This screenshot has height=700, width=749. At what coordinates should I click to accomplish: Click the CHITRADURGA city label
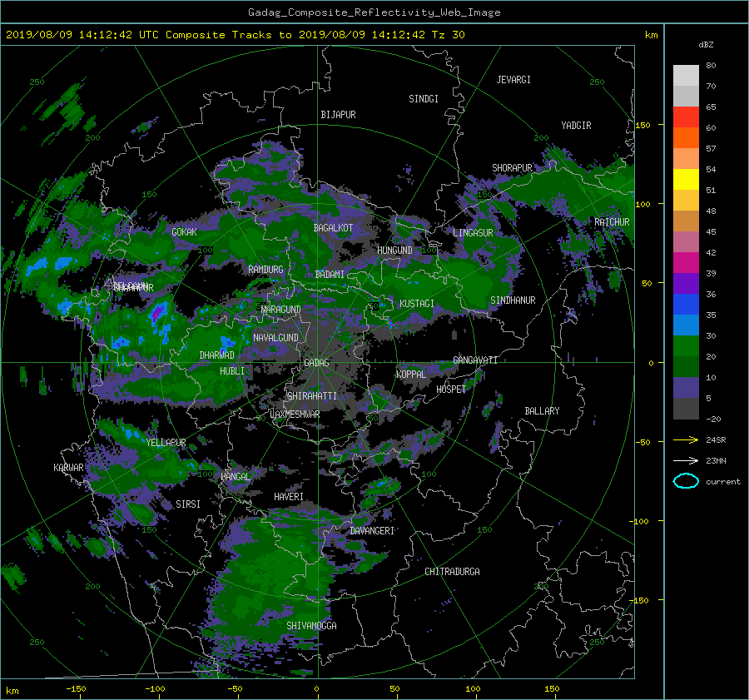(x=452, y=572)
